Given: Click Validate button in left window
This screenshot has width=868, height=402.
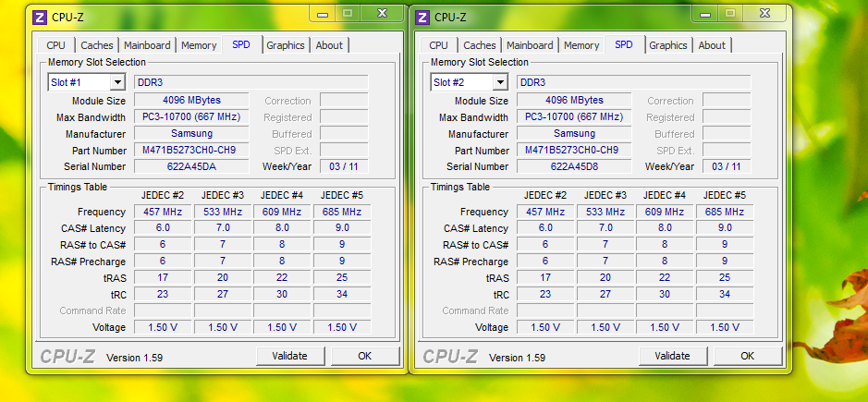Looking at the screenshot, I should point(289,356).
